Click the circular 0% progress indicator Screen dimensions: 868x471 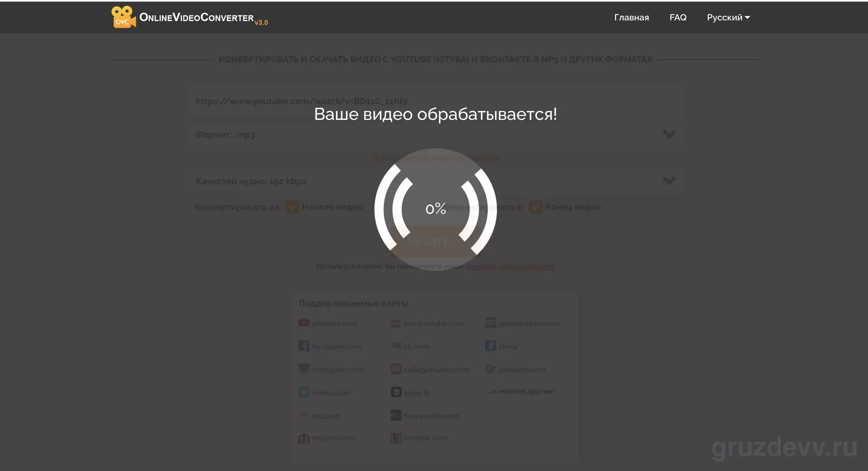(x=435, y=209)
